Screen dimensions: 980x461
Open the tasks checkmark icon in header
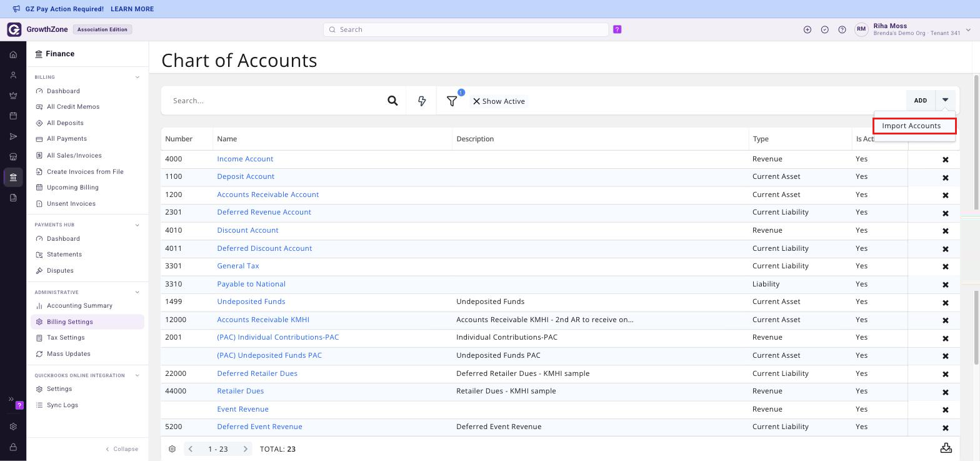(825, 29)
